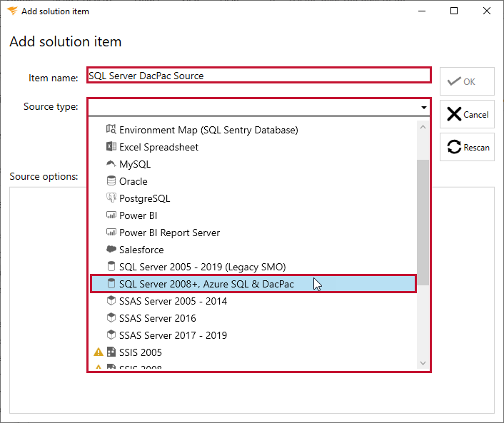Screen dimensions: 504x423
Task: Click the list scrollbar down arrow
Action: (x=423, y=363)
